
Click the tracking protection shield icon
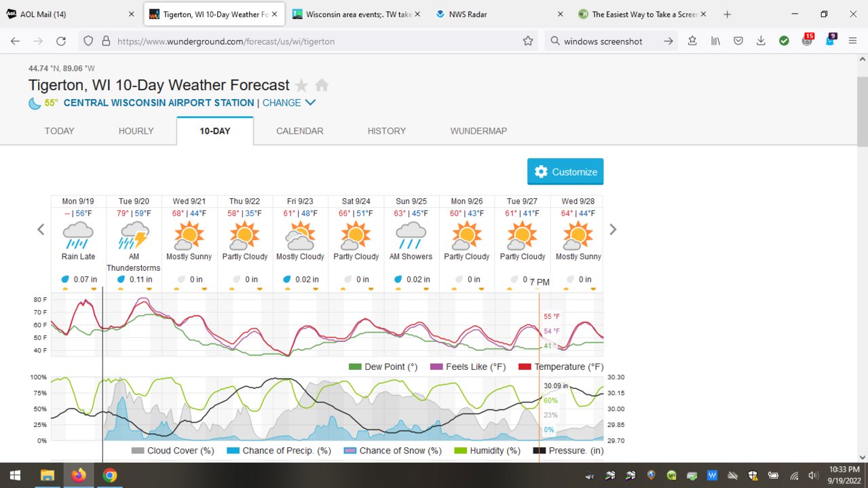click(88, 41)
